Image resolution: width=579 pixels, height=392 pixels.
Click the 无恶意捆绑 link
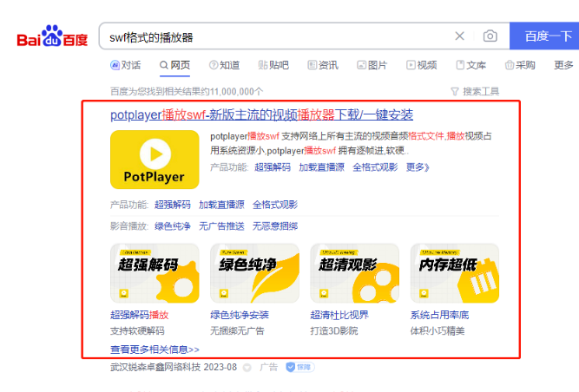tap(274, 226)
